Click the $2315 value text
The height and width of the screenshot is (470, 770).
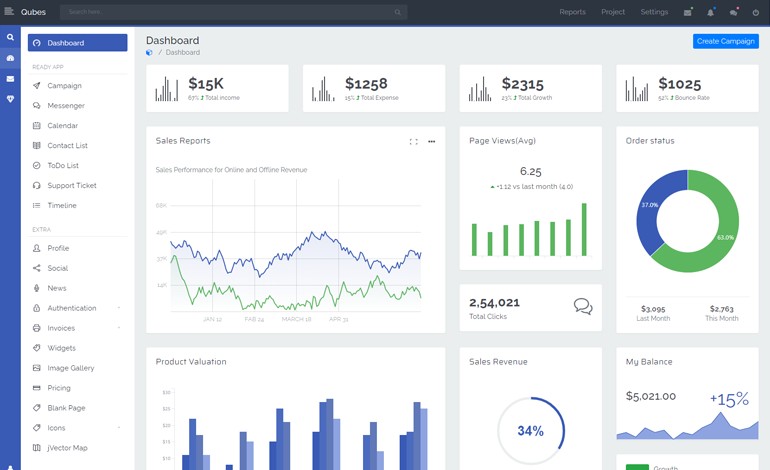[522, 84]
